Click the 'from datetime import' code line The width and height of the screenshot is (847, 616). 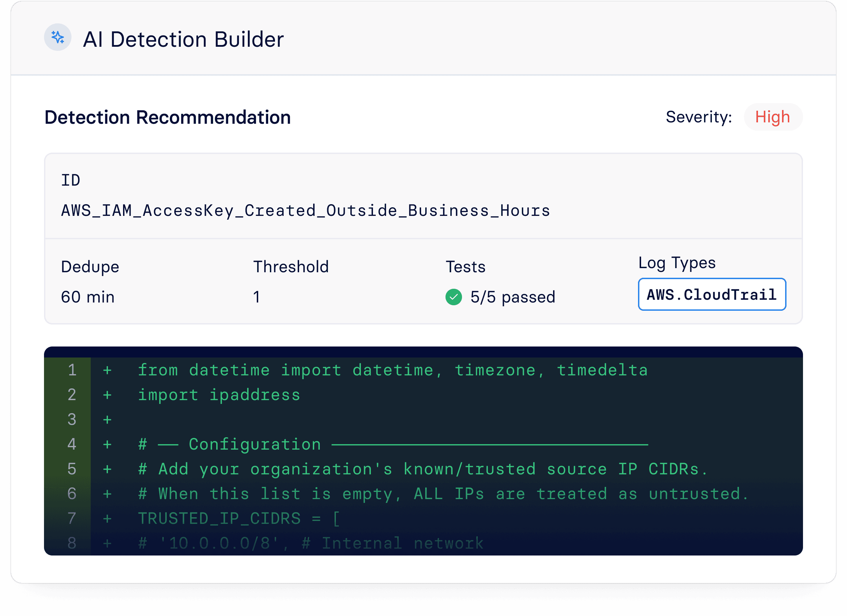pyautogui.click(x=392, y=370)
